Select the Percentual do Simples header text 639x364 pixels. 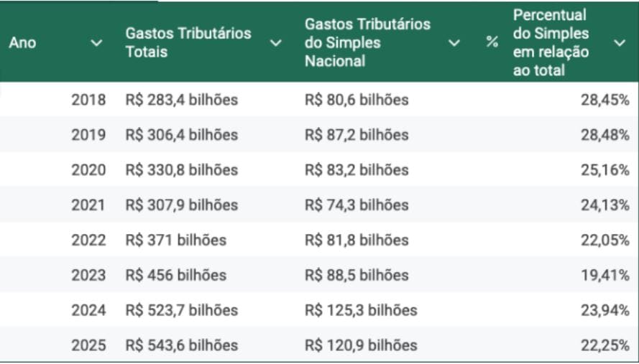551,43
